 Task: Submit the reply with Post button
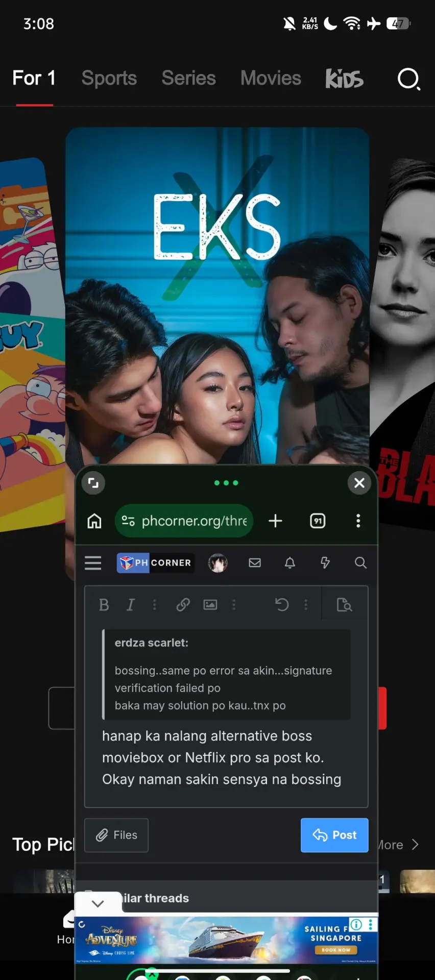click(334, 835)
